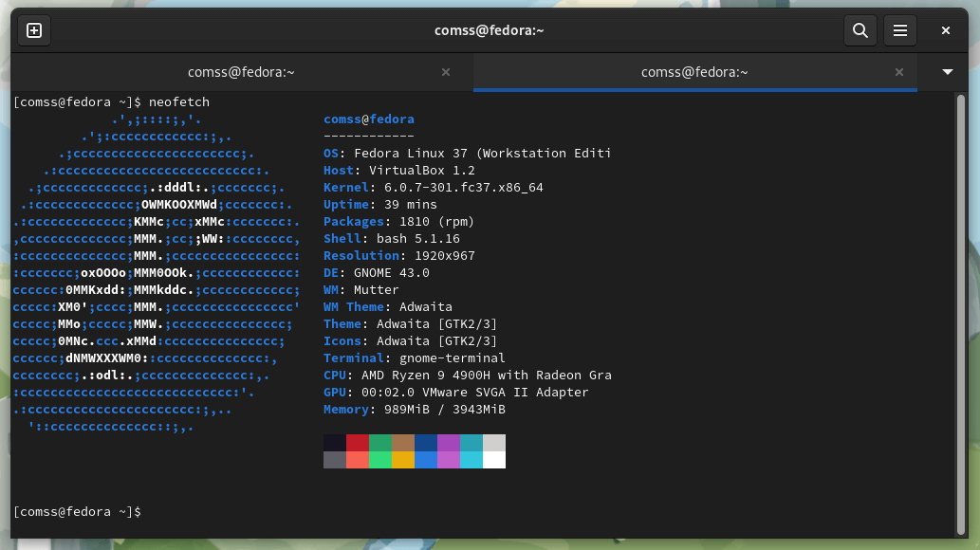Select the second comss@fedora tab
This screenshot has width=980, height=550.
tap(694, 72)
